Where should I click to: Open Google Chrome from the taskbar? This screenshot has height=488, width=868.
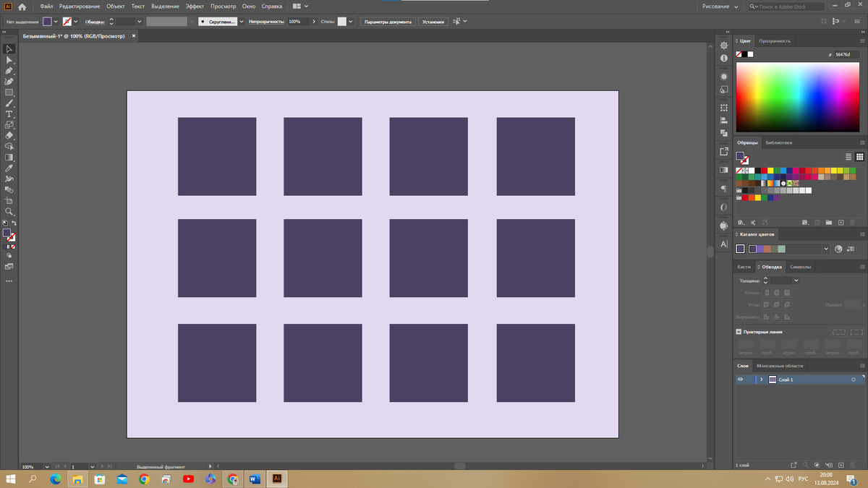(144, 479)
